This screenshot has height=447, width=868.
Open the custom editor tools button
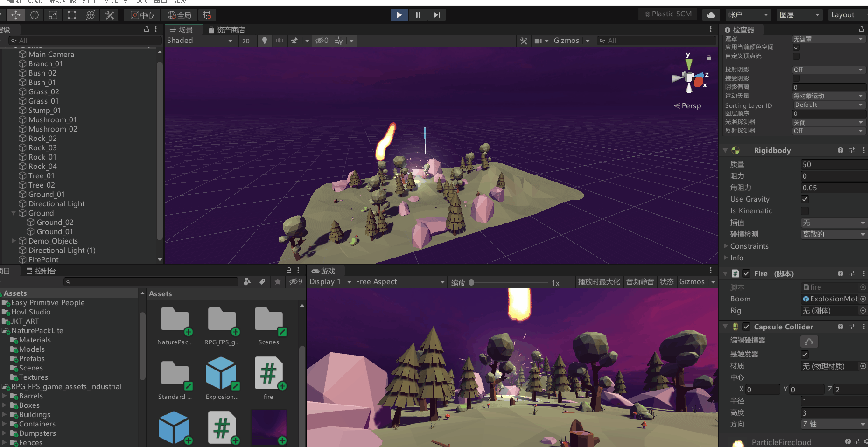tap(110, 15)
